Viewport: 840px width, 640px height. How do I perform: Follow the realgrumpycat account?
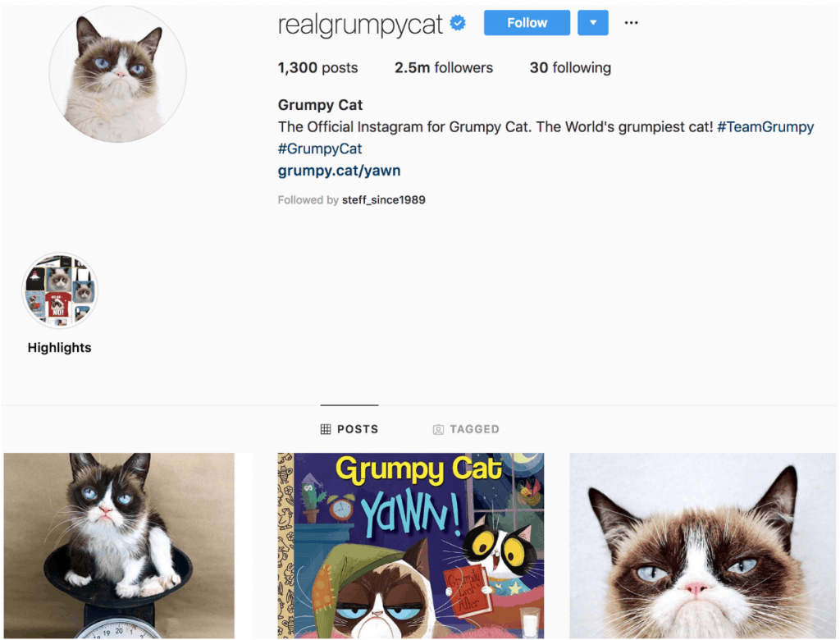tap(527, 22)
